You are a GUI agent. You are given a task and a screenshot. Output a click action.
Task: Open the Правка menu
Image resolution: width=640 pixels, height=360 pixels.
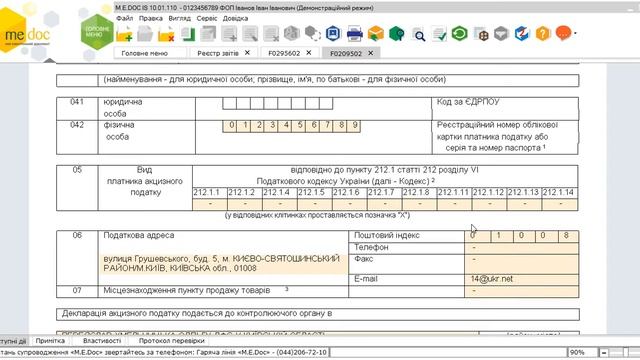pyautogui.click(x=151, y=18)
